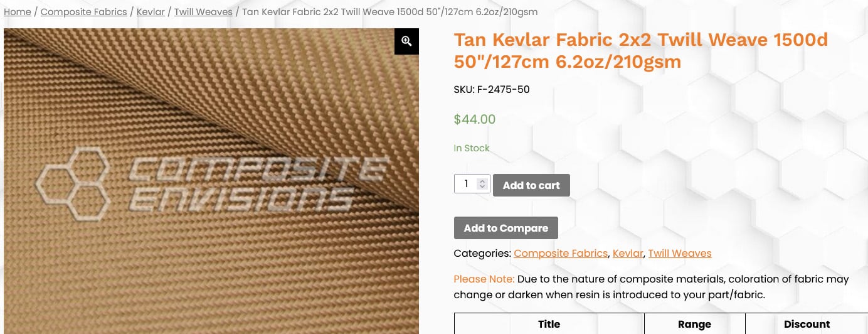Focus the quantity input field

(x=466, y=184)
